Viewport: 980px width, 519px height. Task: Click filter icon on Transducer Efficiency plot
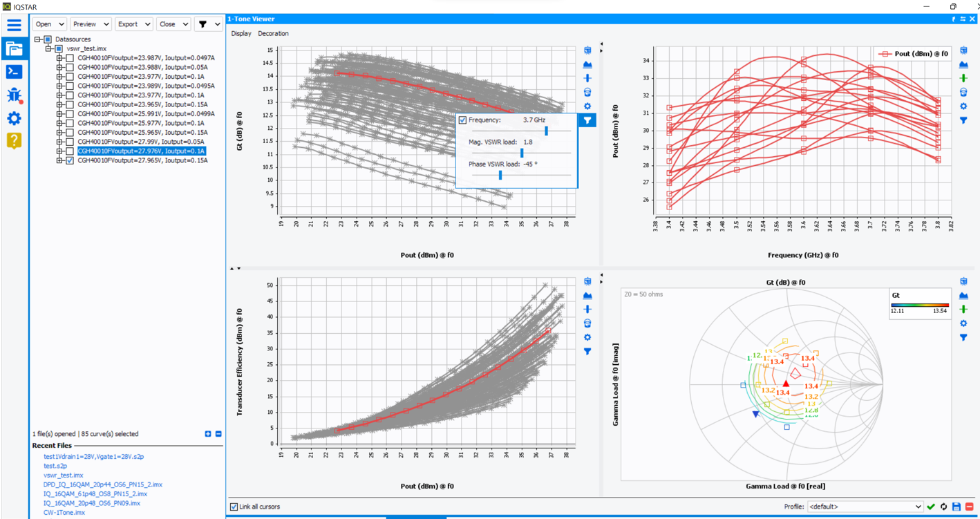[x=587, y=351]
